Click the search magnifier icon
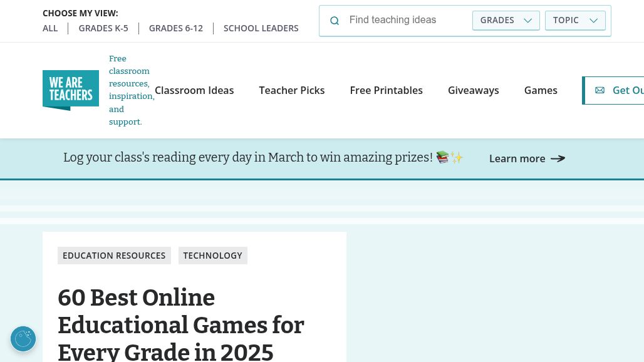Image resolution: width=644 pixels, height=362 pixels. tap(335, 21)
